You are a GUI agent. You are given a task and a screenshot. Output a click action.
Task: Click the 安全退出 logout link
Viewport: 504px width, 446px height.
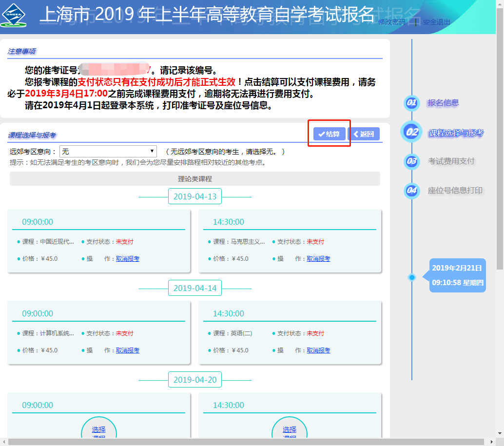point(436,22)
